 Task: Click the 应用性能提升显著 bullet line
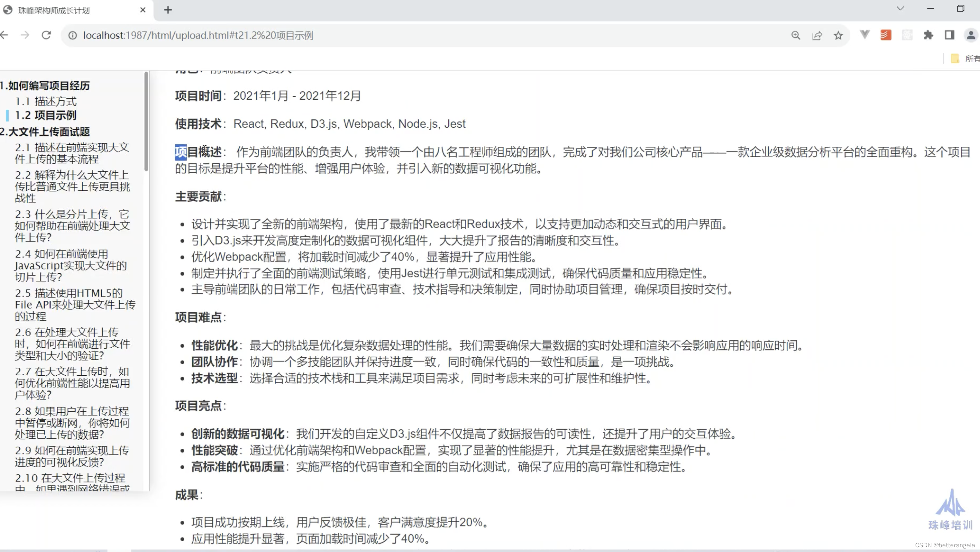(x=311, y=538)
